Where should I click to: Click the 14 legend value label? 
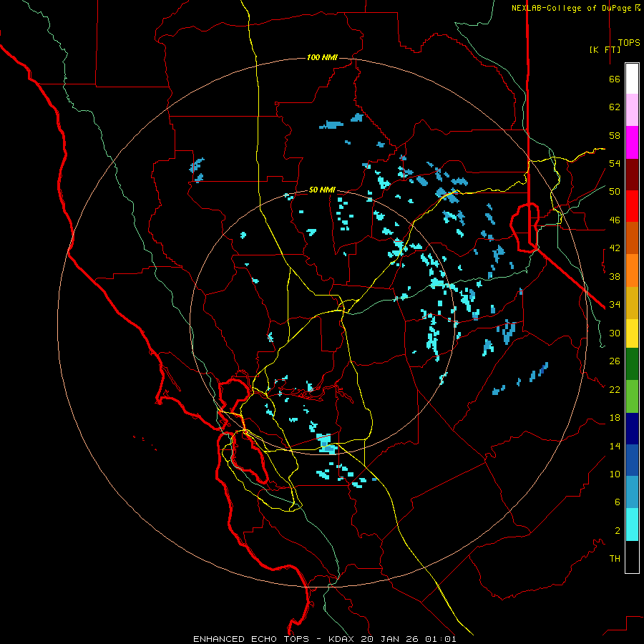[615, 446]
